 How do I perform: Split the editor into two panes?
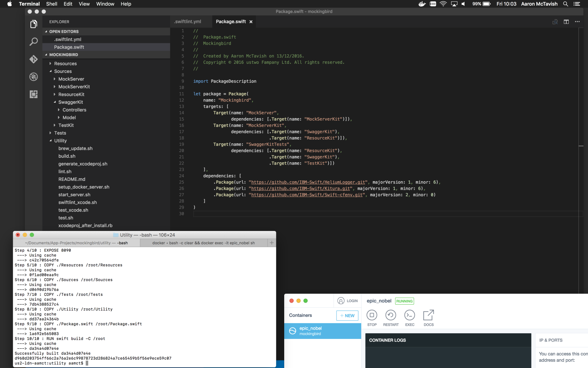[566, 22]
